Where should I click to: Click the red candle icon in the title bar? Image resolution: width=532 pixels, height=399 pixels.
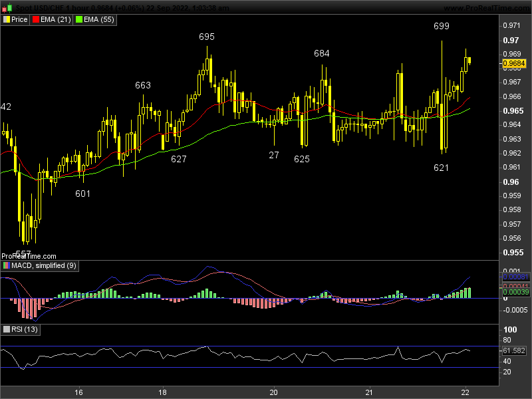[4, 8]
